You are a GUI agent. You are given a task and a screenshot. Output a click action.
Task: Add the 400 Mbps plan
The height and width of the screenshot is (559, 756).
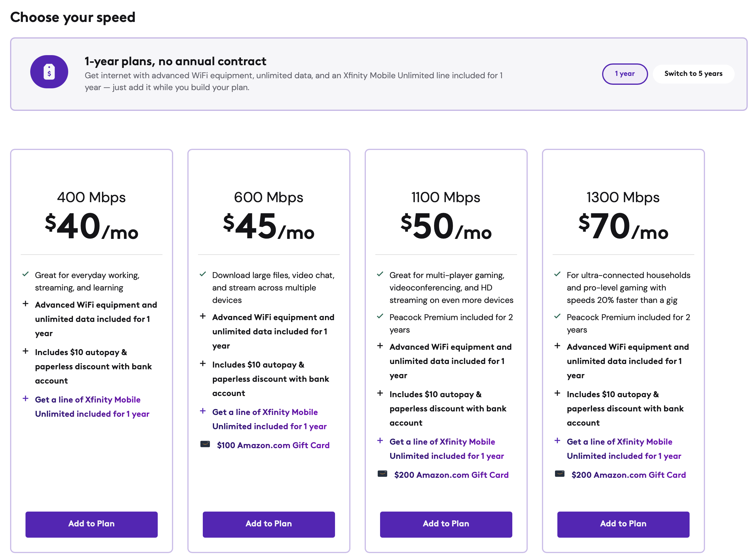91,524
